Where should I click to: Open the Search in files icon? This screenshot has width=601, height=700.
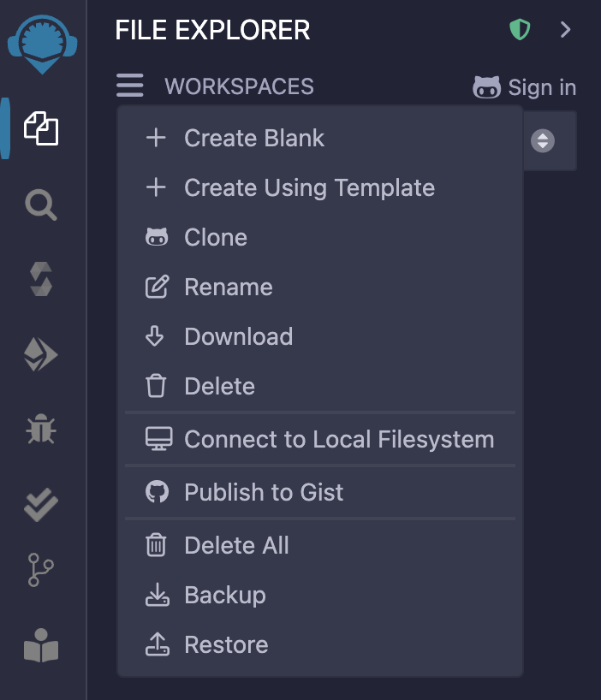41,205
